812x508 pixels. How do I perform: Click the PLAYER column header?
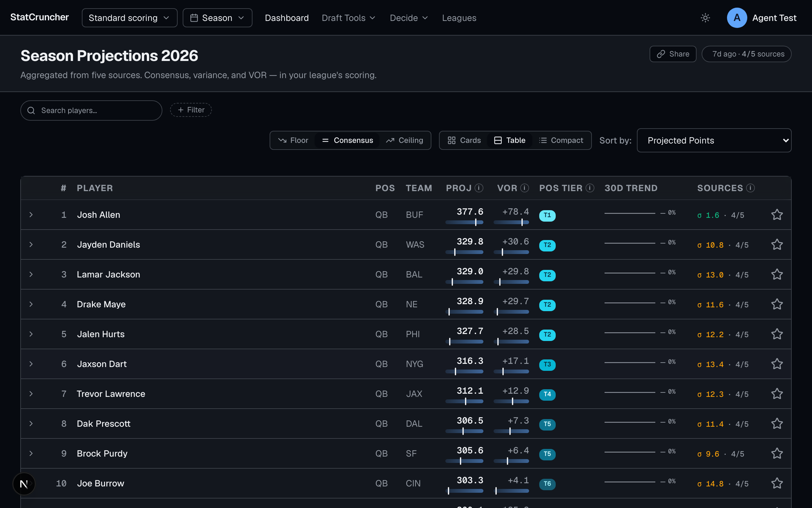95,188
